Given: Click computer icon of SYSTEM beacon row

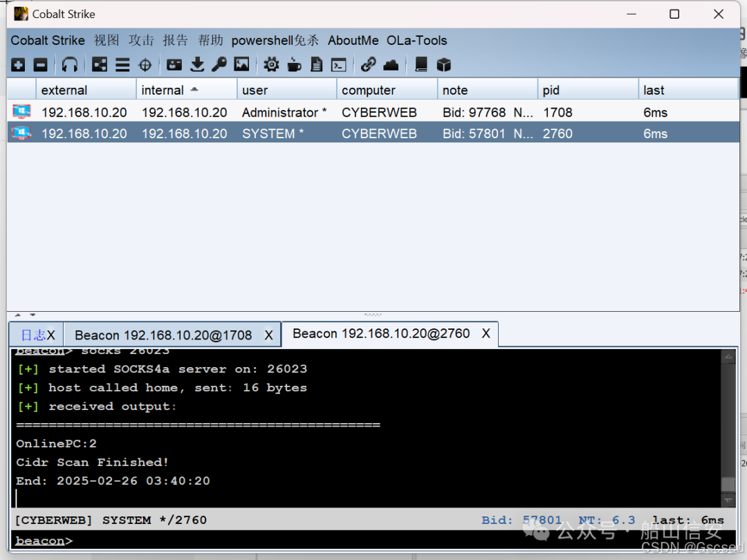Looking at the screenshot, I should tap(21, 133).
